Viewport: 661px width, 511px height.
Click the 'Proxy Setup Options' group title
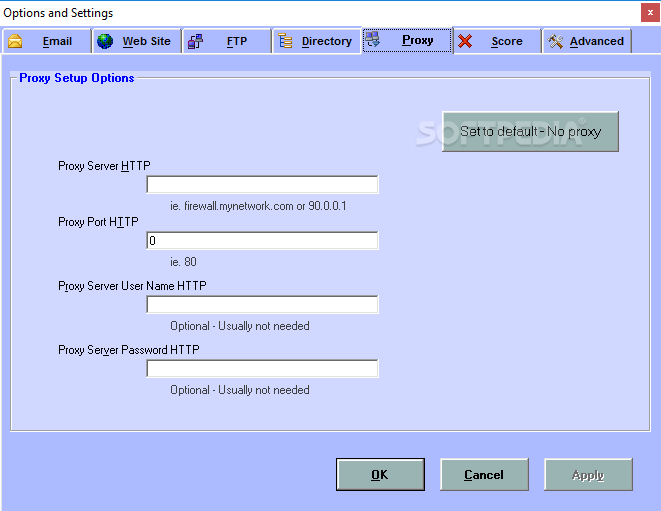(77, 78)
